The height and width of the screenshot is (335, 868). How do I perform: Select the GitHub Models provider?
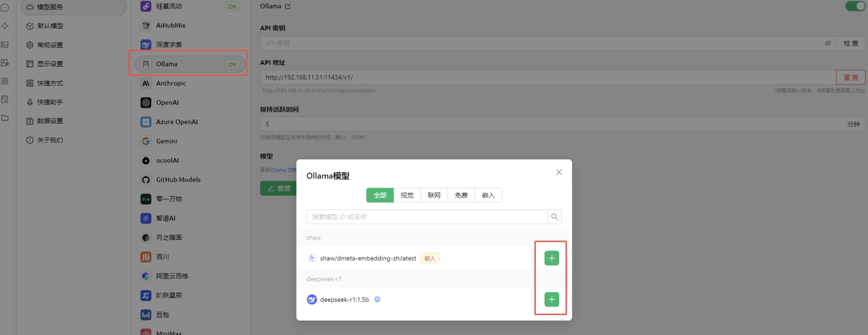point(190,180)
